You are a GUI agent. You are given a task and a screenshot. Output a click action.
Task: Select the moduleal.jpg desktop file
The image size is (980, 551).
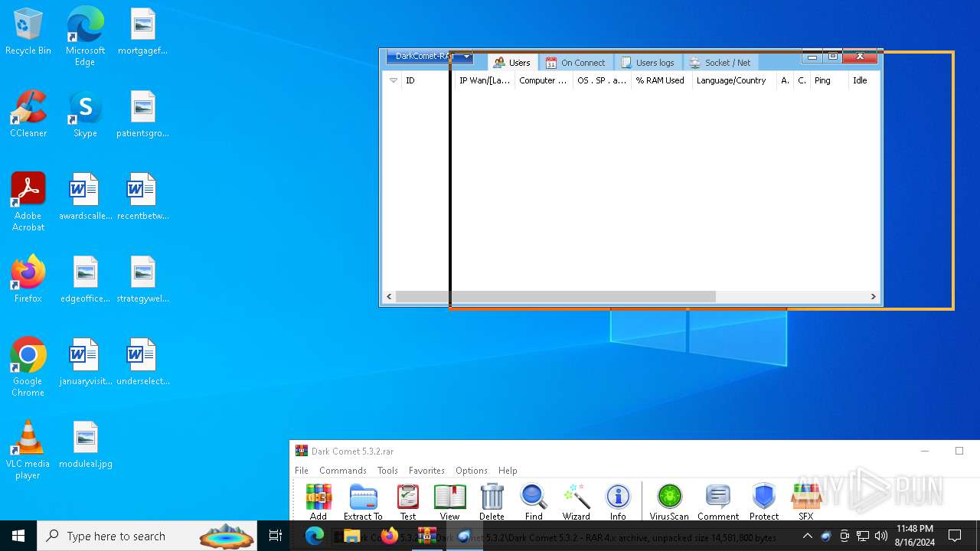pyautogui.click(x=85, y=445)
